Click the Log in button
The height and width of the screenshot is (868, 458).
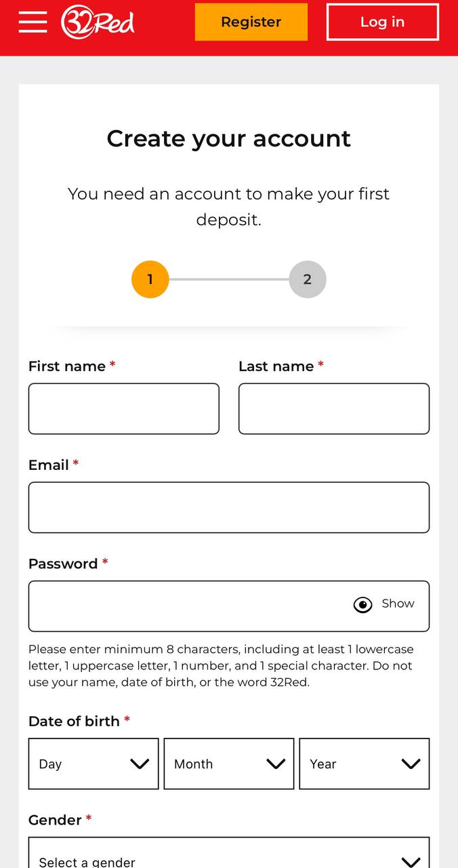click(x=383, y=22)
